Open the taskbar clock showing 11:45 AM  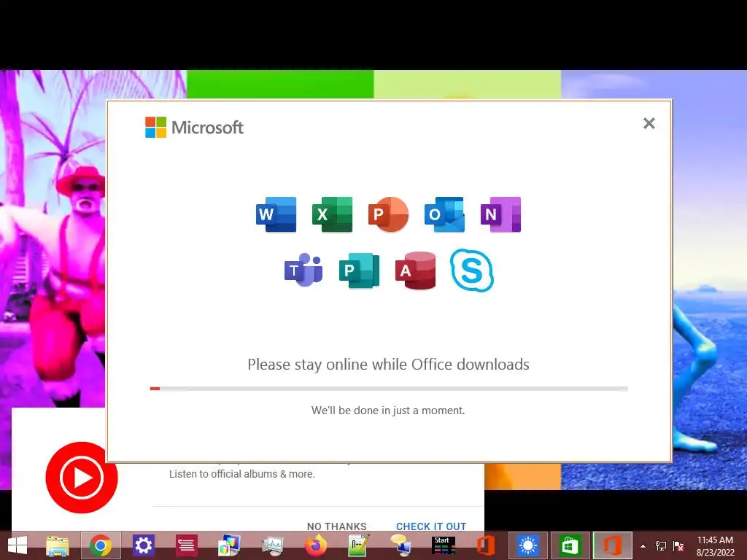coord(715,545)
